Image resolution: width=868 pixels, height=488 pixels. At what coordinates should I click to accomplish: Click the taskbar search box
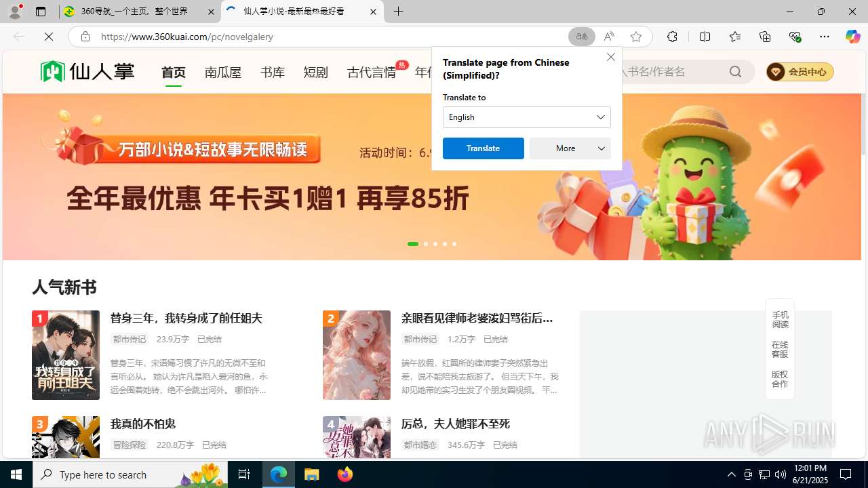130,474
